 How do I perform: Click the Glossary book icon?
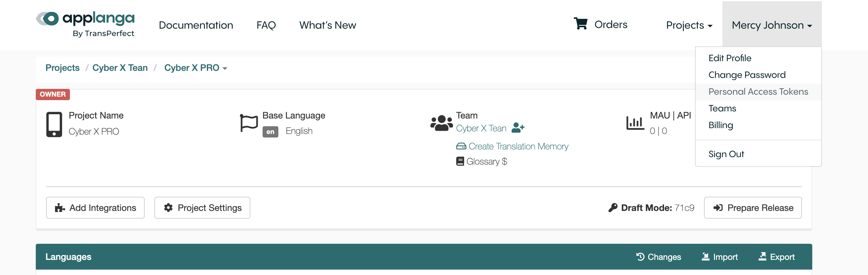pyautogui.click(x=460, y=161)
